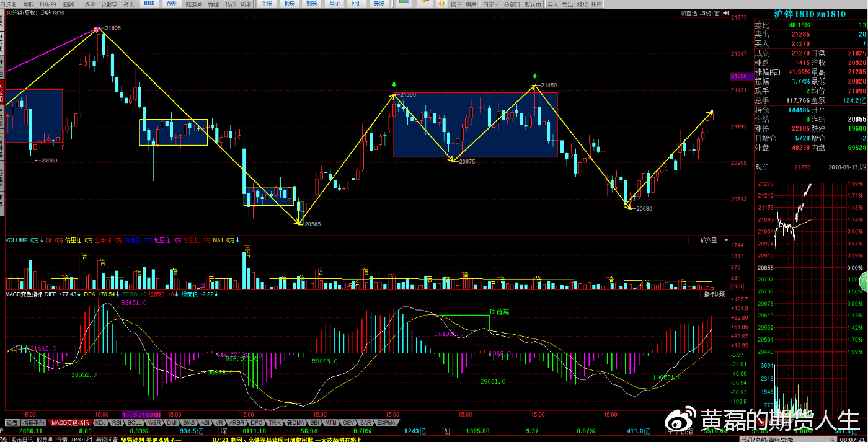Click the 20585 low price label on chart
The height and width of the screenshot is (442, 868).
click(x=312, y=224)
